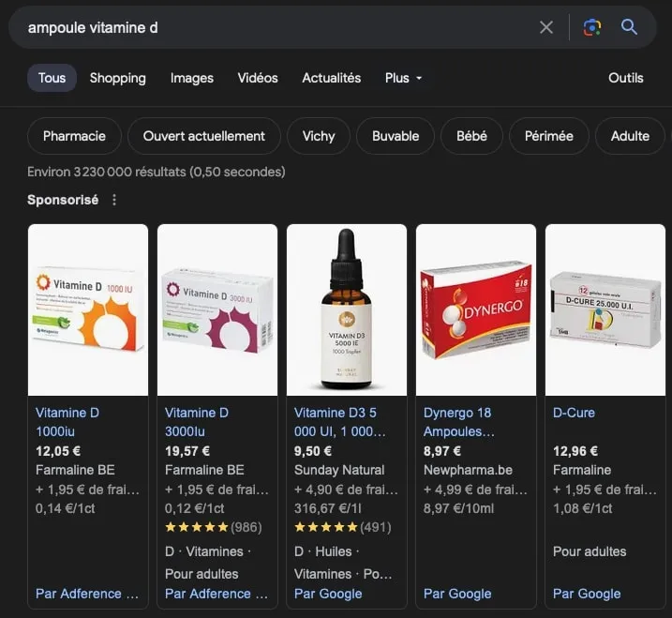
Task: Click 'Farmaline BE' under the 19,57 € product
Action: point(205,470)
